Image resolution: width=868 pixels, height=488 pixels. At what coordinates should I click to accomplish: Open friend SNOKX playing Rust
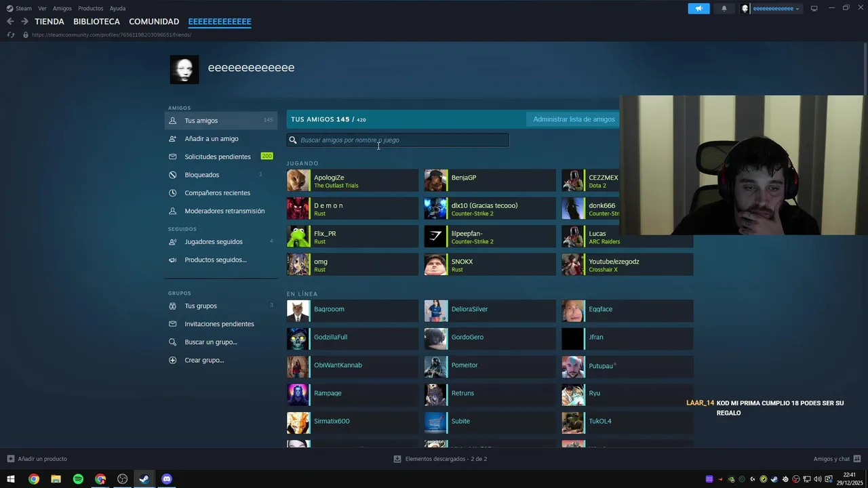[490, 265]
